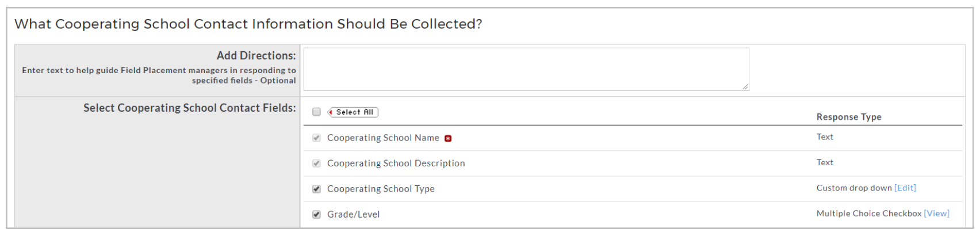The image size is (980, 236).
Task: Toggle the Select All checkbox
Action: [316, 112]
